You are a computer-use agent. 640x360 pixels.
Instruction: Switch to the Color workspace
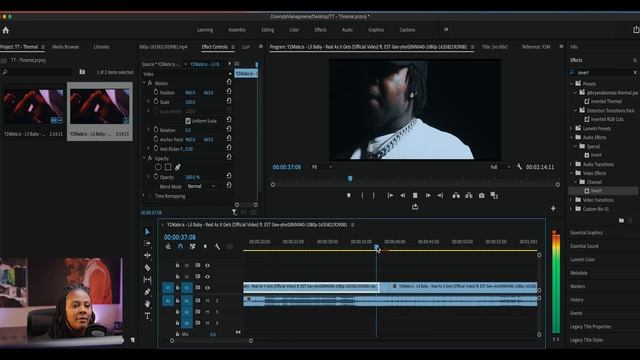point(294,30)
